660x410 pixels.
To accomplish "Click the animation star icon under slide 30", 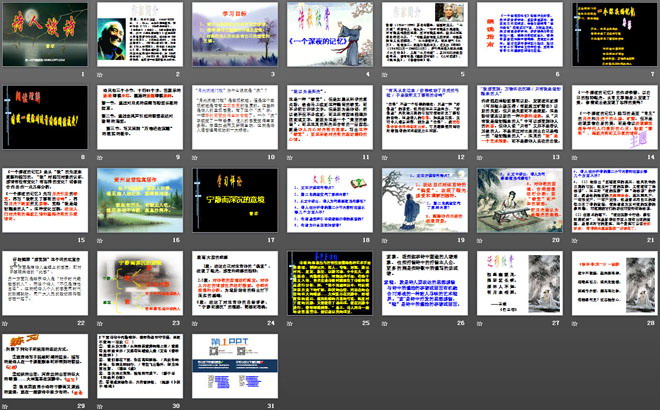I will pyautogui.click(x=100, y=406).
